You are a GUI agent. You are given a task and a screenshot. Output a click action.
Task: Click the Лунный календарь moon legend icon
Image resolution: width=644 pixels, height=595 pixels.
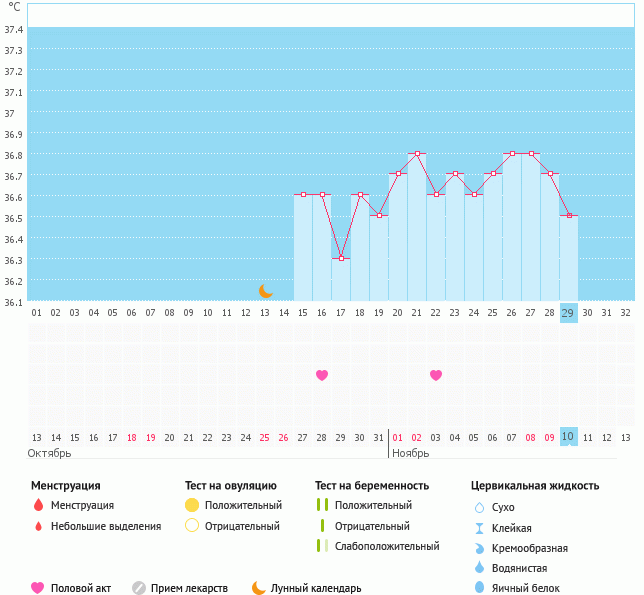259,588
